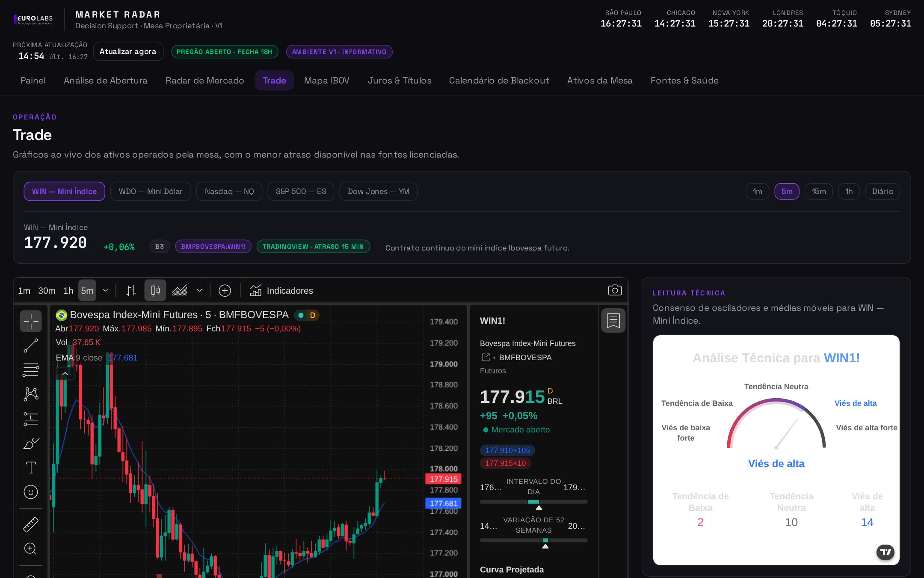
Task: Click the Euro Labs logo
Action: click(33, 20)
